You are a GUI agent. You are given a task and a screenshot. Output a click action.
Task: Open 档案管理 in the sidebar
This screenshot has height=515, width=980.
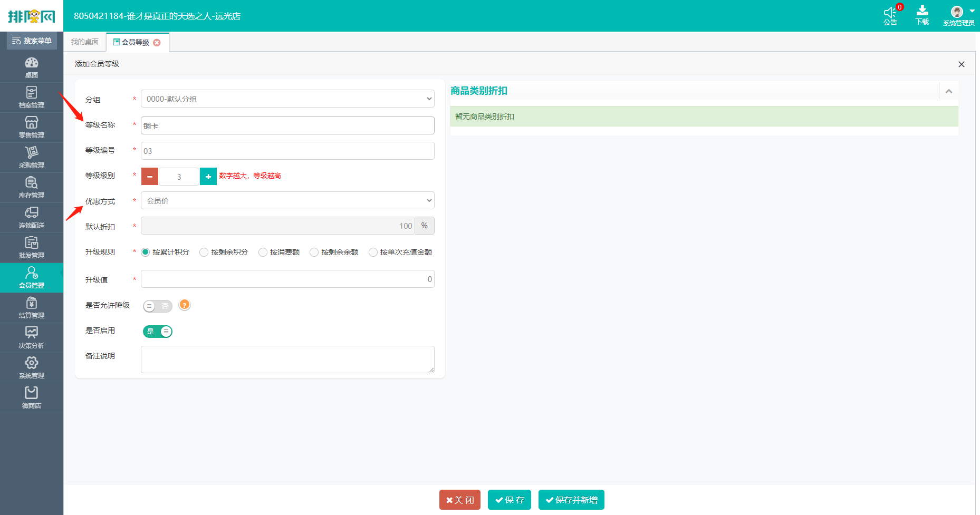pyautogui.click(x=32, y=98)
